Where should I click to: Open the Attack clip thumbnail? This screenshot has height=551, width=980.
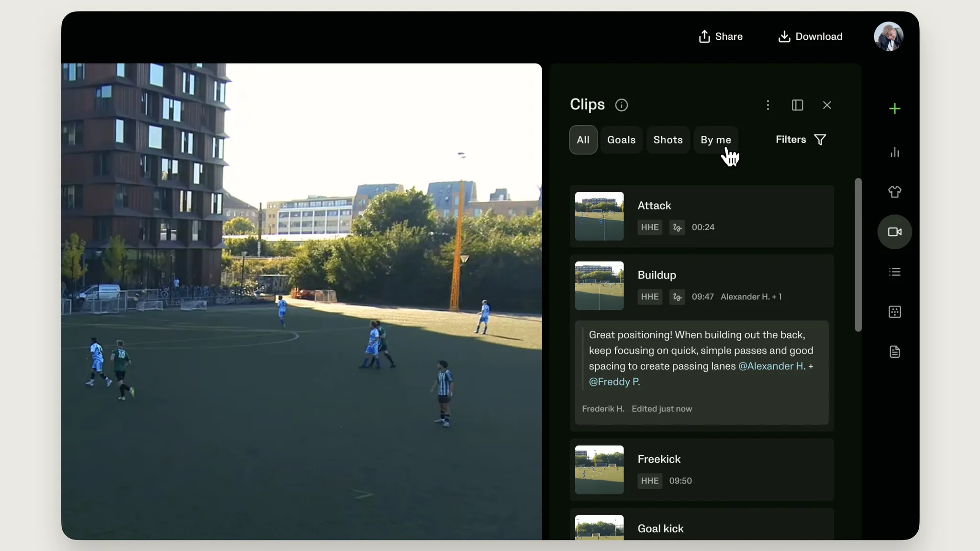click(x=599, y=216)
